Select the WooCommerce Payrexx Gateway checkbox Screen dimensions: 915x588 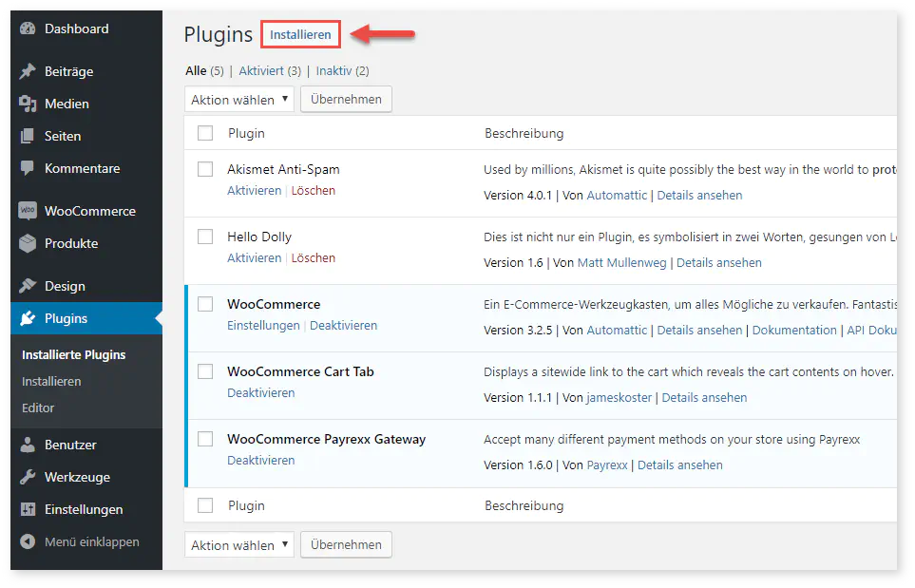pos(205,439)
